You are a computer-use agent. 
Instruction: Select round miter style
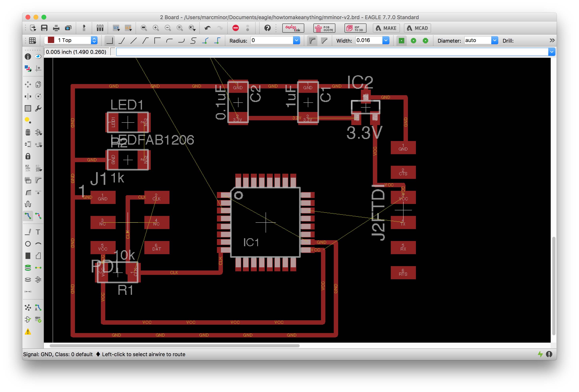pos(312,41)
